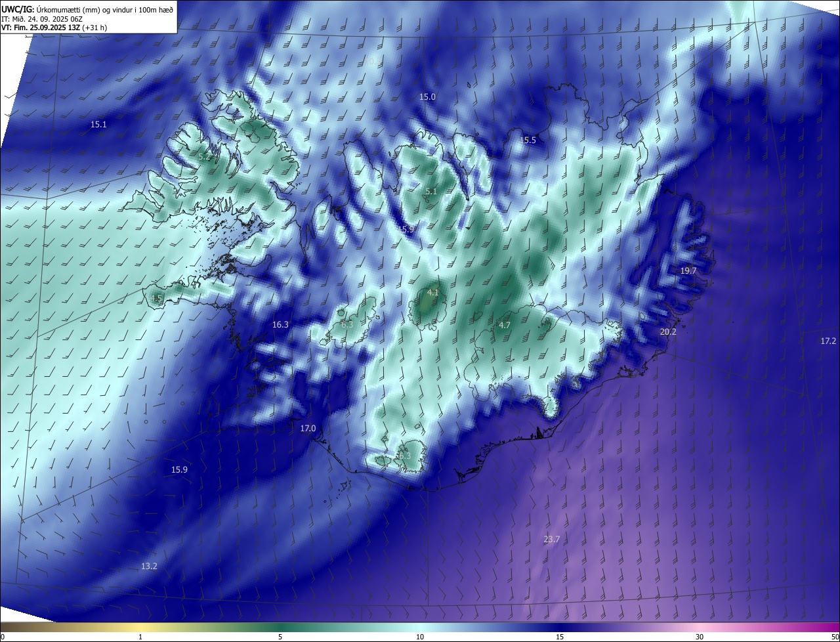
Task: Click the 23.7 value over the purple southern ocean
Action: point(552,539)
